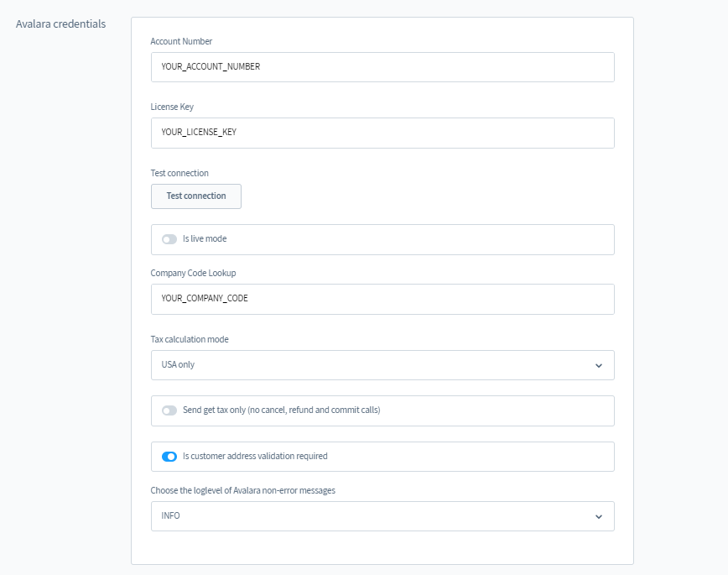Click the chevron in Tax calculation mode
Viewport: 728px width, 575px height.
pyautogui.click(x=599, y=366)
